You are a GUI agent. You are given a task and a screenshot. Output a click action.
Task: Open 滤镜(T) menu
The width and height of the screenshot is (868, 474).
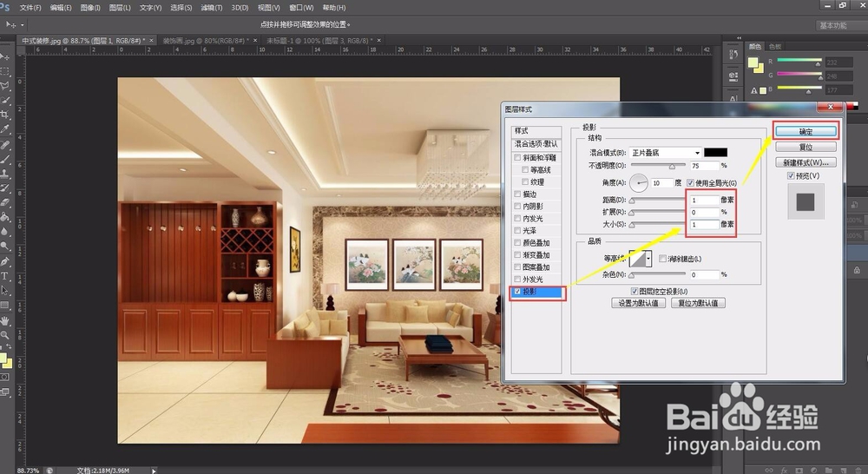point(211,8)
